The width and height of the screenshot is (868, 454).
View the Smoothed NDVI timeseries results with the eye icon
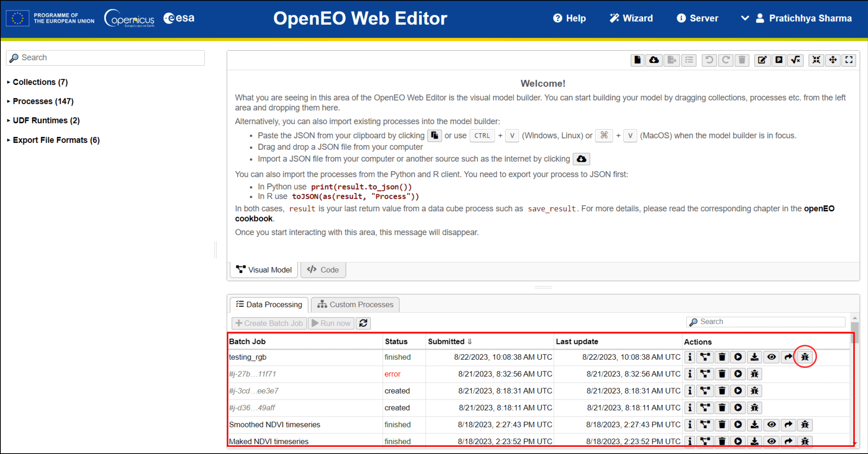pos(771,424)
